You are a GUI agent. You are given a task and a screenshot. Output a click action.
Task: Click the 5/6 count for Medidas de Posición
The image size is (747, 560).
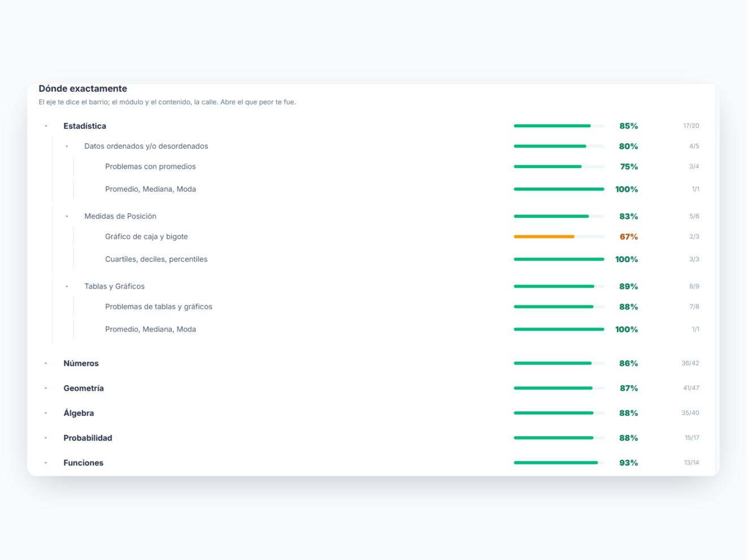(694, 216)
